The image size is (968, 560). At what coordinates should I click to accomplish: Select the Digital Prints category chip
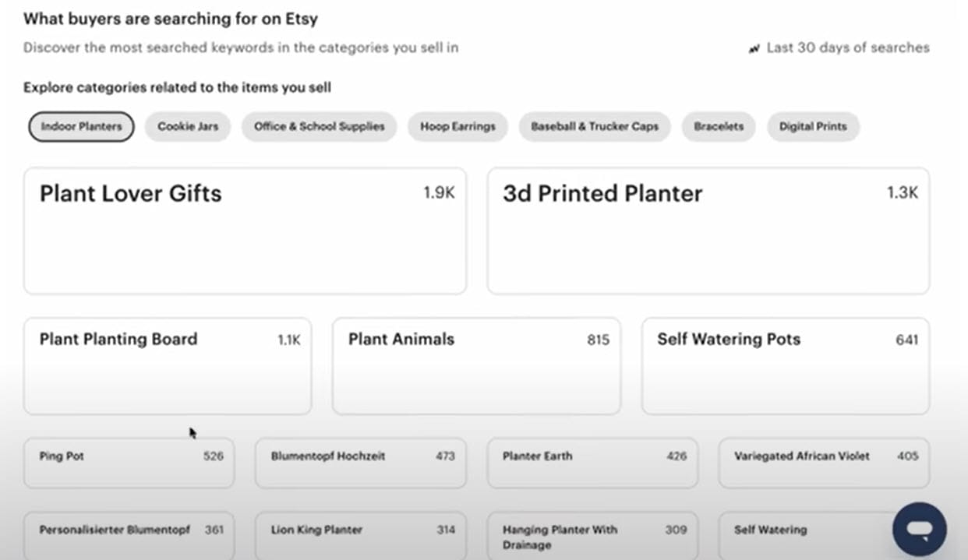[813, 126]
